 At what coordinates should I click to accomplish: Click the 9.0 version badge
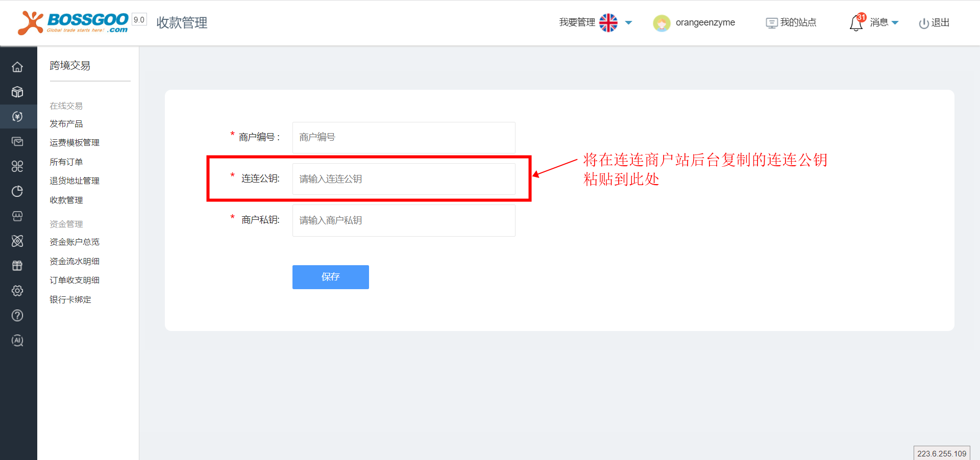point(139,20)
